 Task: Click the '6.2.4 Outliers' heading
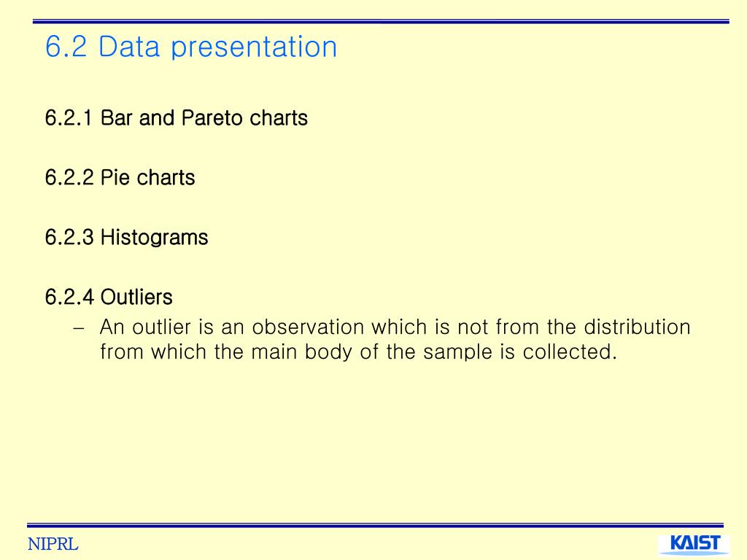tap(109, 297)
